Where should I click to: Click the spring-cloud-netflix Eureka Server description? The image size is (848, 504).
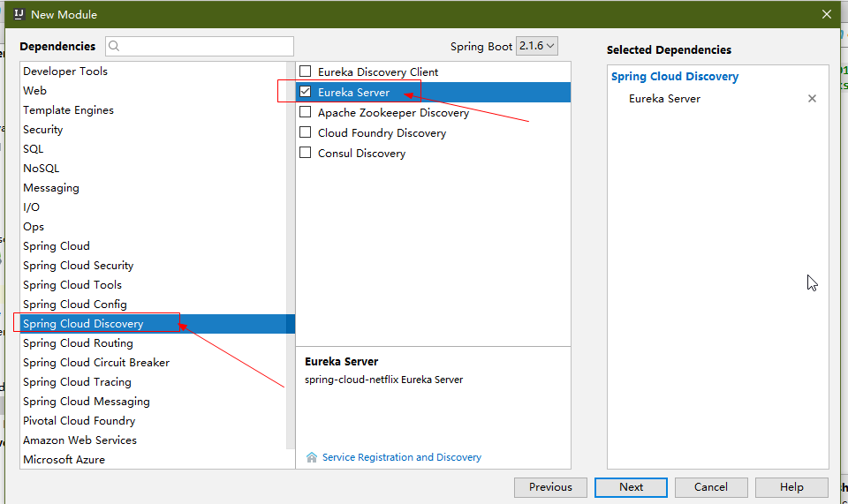[x=383, y=380]
